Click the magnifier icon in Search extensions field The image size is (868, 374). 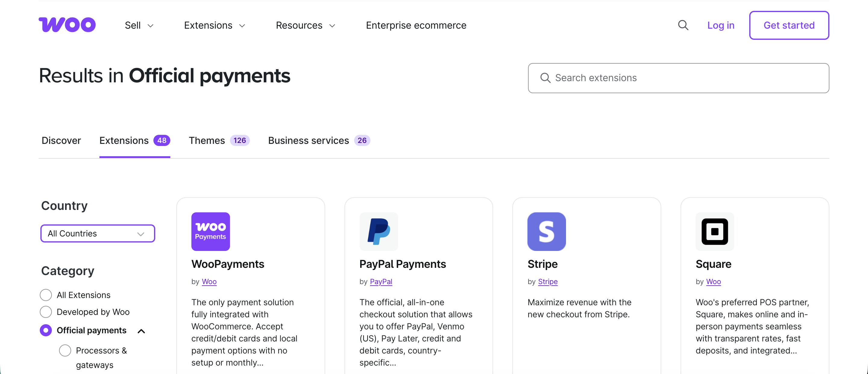pyautogui.click(x=545, y=78)
